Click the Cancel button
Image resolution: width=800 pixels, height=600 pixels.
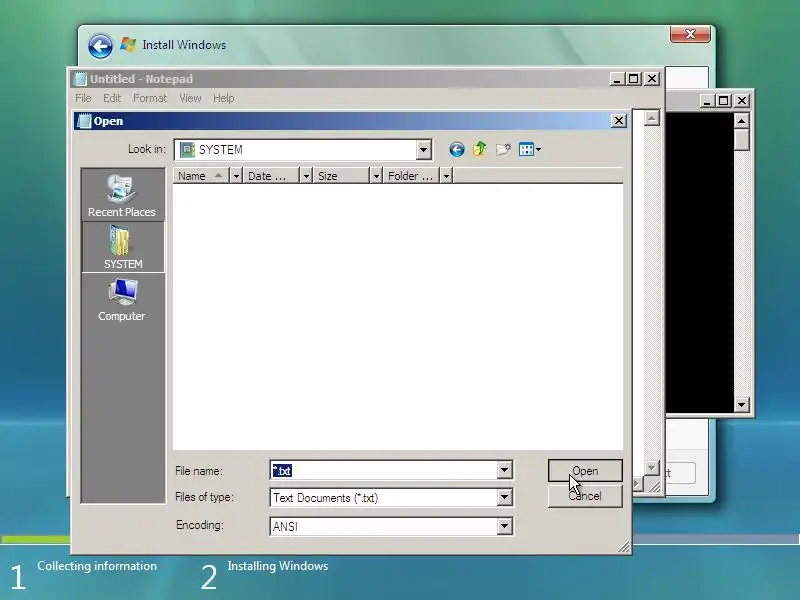[585, 496]
